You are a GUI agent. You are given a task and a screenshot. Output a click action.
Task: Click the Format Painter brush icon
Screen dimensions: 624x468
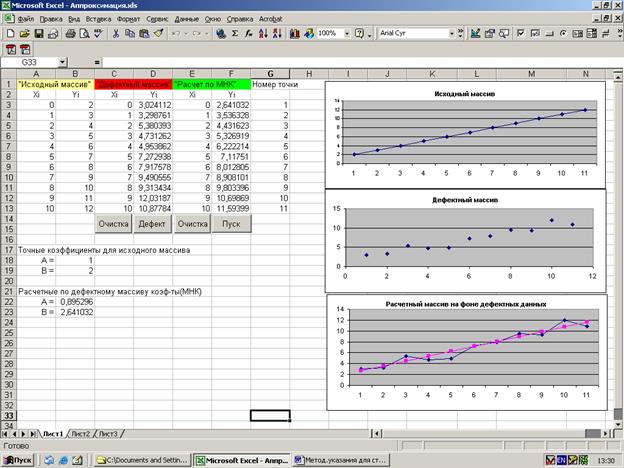tap(159, 33)
